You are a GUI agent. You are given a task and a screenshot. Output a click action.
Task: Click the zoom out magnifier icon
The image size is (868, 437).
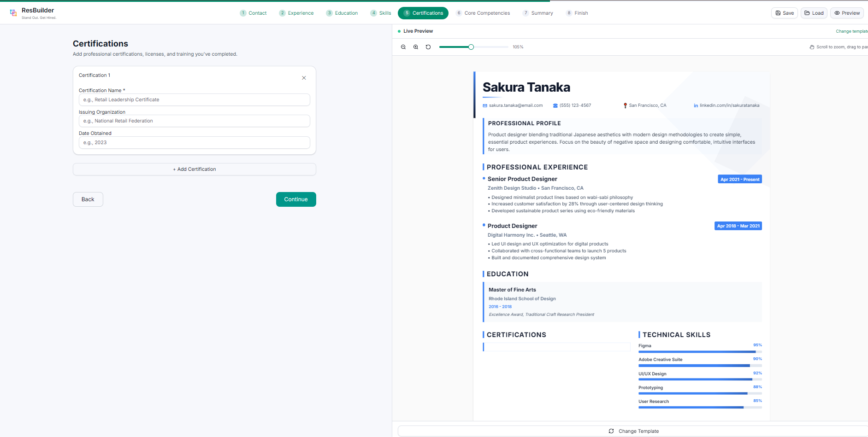pos(403,47)
